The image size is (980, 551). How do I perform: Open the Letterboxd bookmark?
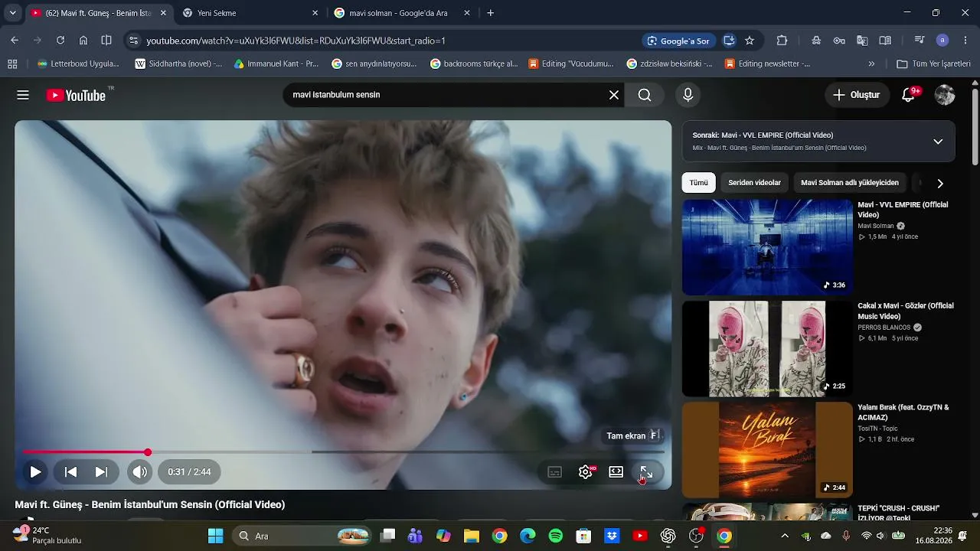click(x=78, y=64)
